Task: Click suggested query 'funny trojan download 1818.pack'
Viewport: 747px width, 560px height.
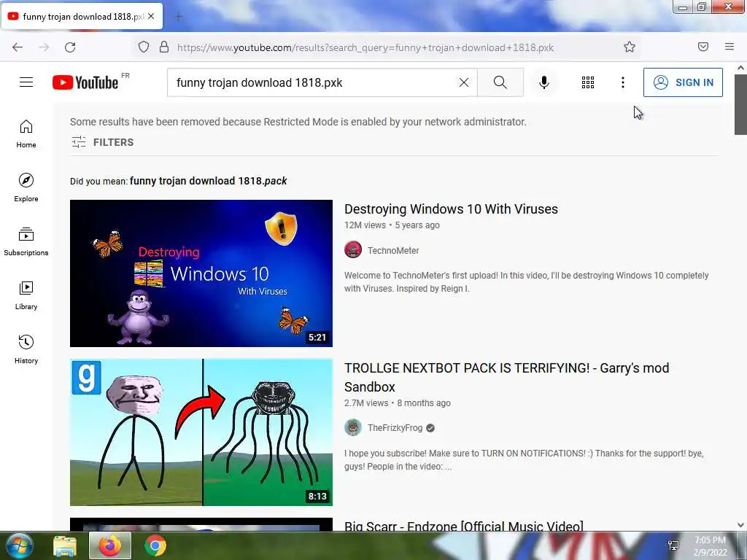Action: tap(208, 181)
